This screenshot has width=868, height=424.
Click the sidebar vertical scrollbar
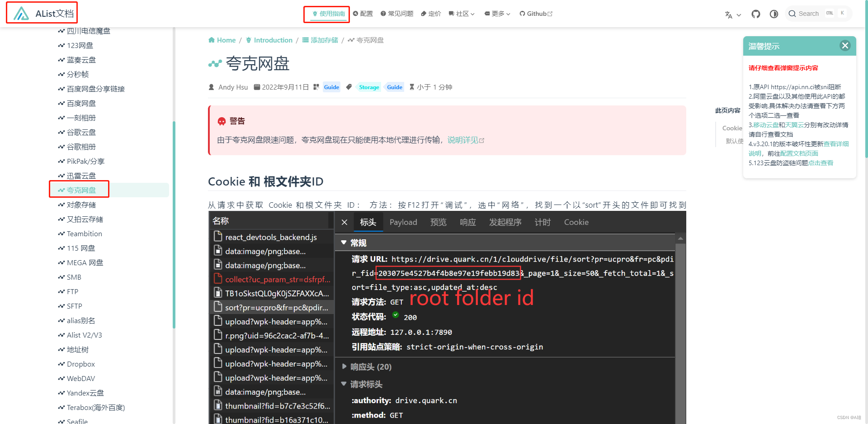[x=174, y=225]
